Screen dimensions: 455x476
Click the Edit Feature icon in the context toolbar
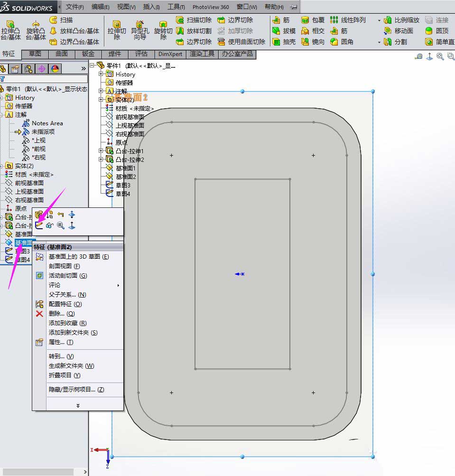point(38,215)
